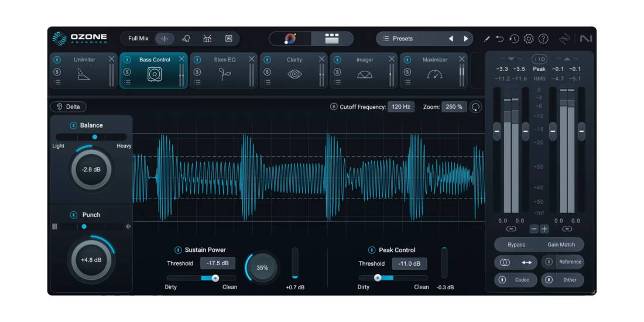
Task: Toggle power on the Maximizer module
Action: [407, 60]
